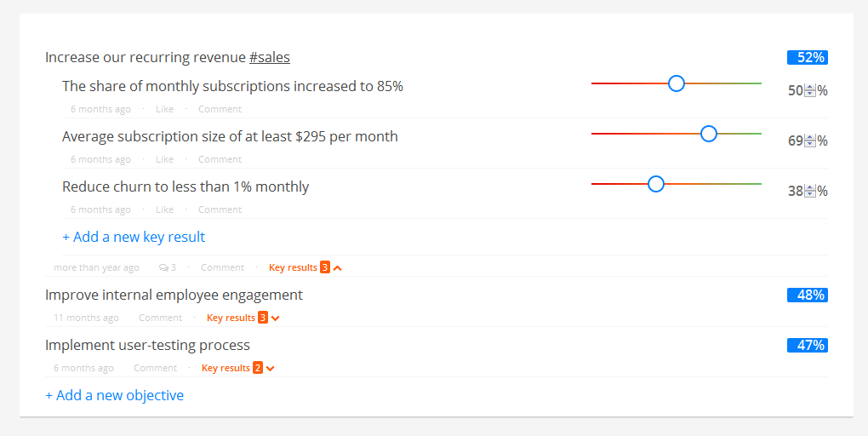
Task: Click the slider handle for average subscription size
Action: point(709,134)
